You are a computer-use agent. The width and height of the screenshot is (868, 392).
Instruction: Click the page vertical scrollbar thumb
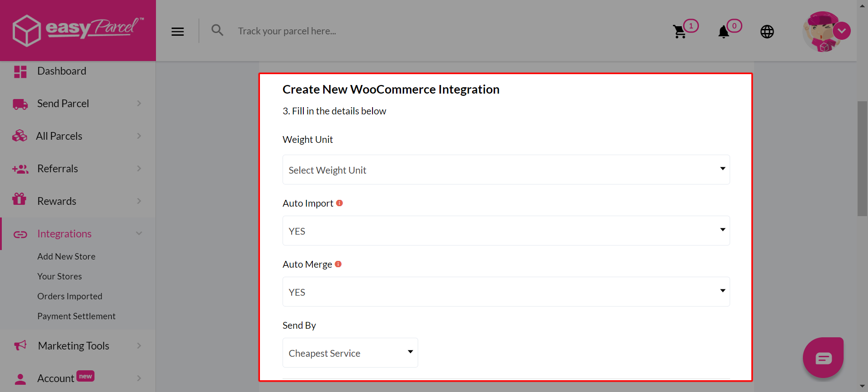click(x=862, y=158)
